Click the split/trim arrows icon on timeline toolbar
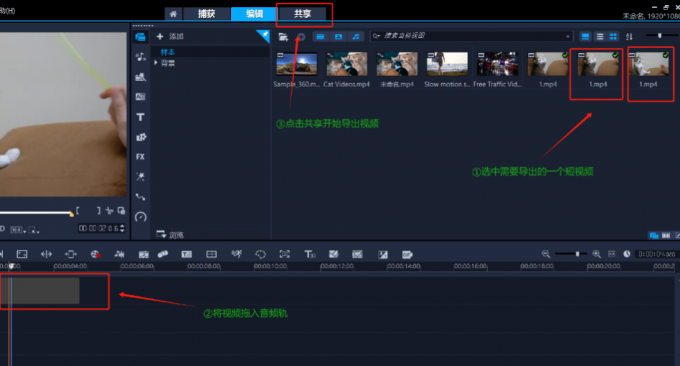Viewport: 680px width, 366px height. (46, 254)
